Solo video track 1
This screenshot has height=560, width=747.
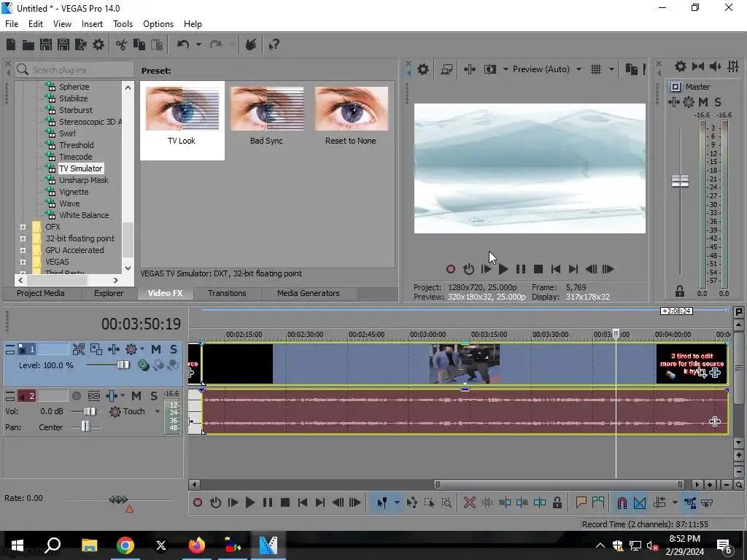click(x=174, y=349)
